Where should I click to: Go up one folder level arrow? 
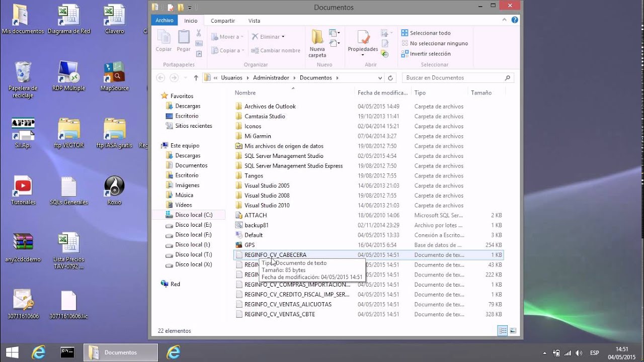(196, 78)
